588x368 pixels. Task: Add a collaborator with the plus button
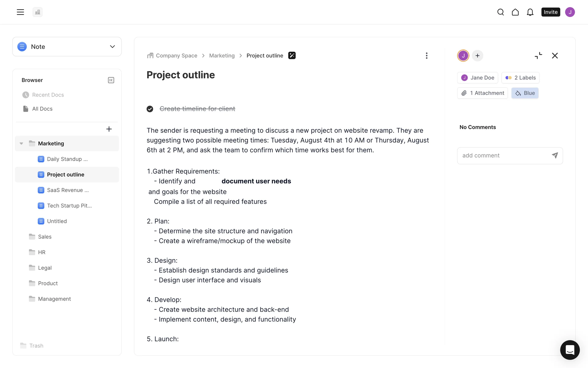point(477,56)
